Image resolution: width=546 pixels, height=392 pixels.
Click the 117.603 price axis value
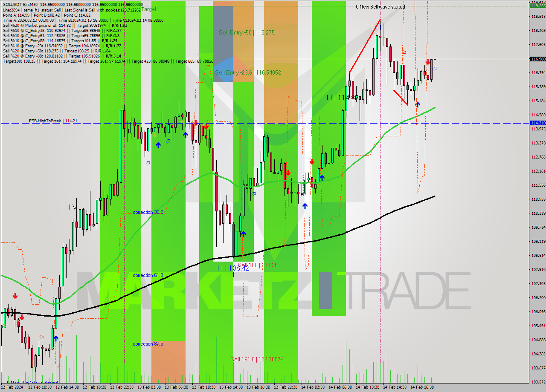coord(538,45)
